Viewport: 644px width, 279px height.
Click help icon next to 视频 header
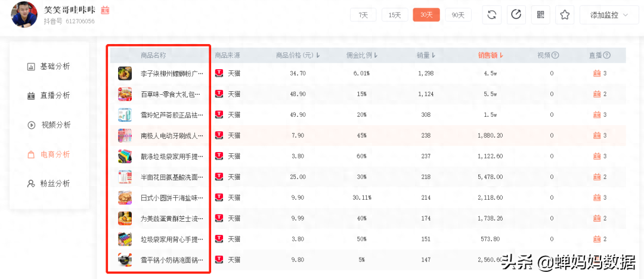pyautogui.click(x=555, y=55)
